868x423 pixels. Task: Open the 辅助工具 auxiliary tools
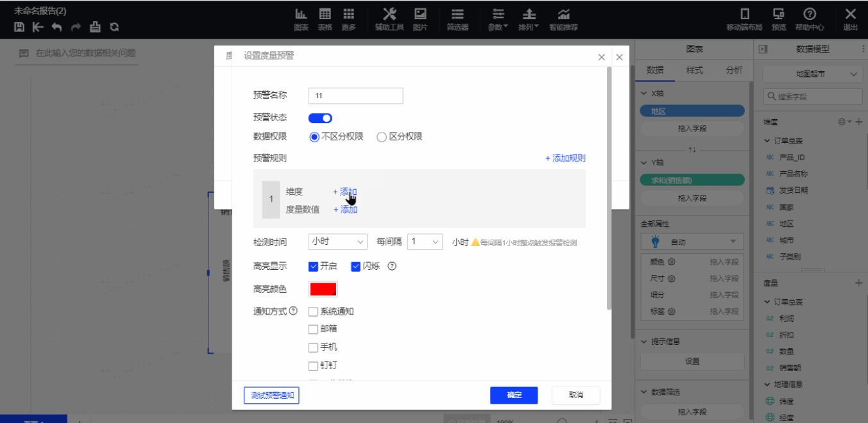click(x=389, y=19)
